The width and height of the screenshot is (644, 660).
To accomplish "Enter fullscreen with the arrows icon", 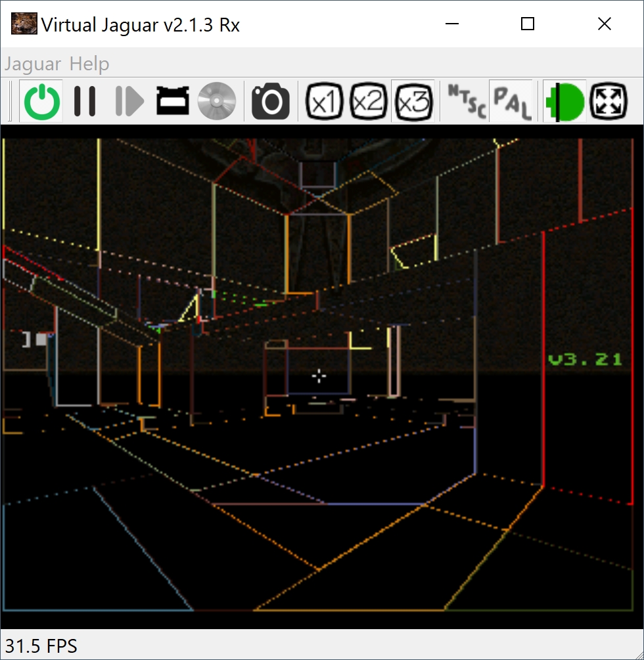I will pos(609,101).
